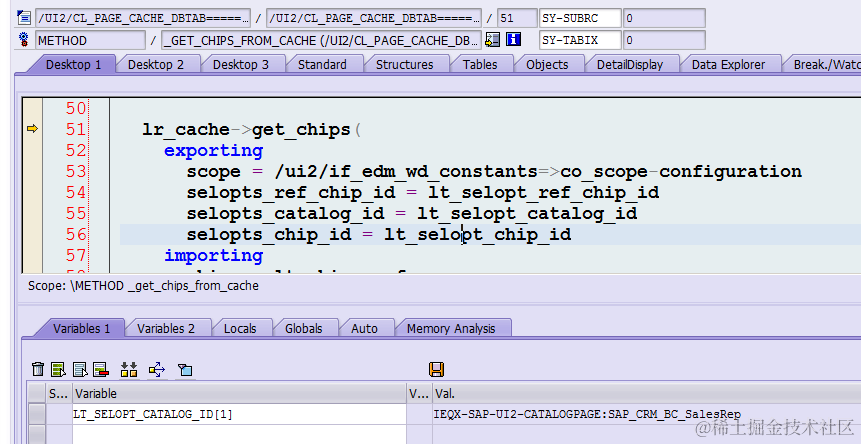Click the Scope: \METHOD _get_chips_from_cache status text
The width and height of the screenshot is (861, 444).
(143, 286)
